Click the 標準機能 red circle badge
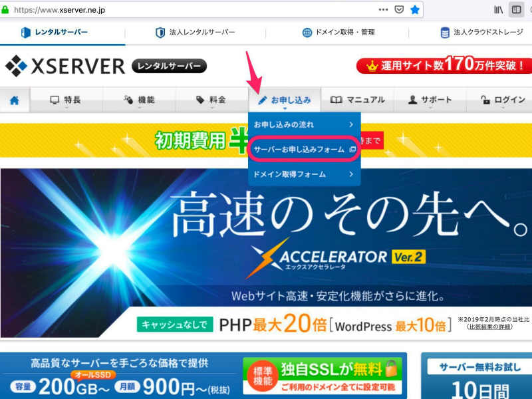 [x=263, y=376]
